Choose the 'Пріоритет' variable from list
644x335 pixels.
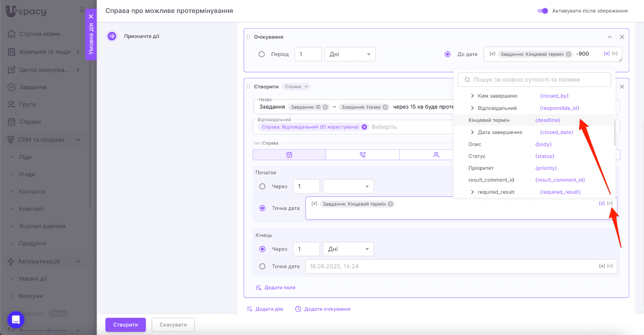[481, 168]
